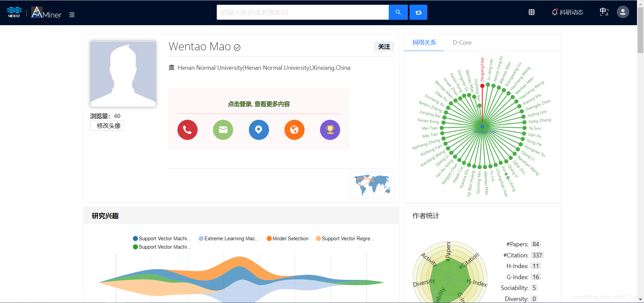Click the #Papers value 84

[536, 244]
